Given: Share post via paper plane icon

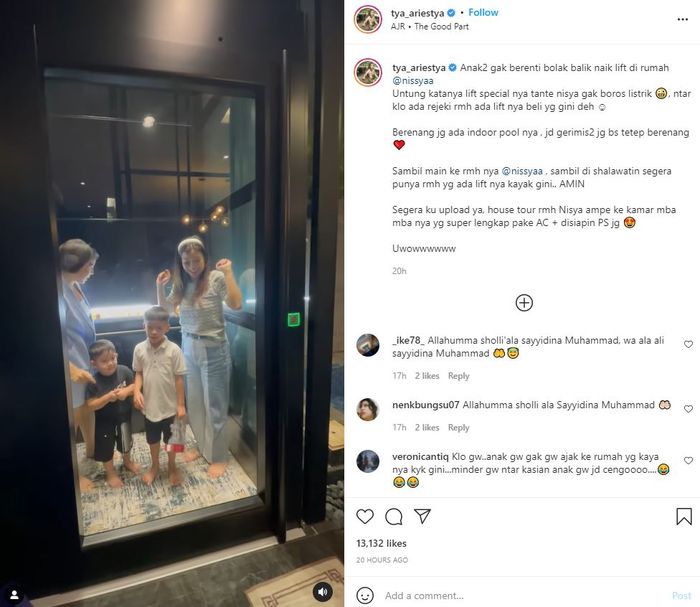Looking at the screenshot, I should 422,516.
